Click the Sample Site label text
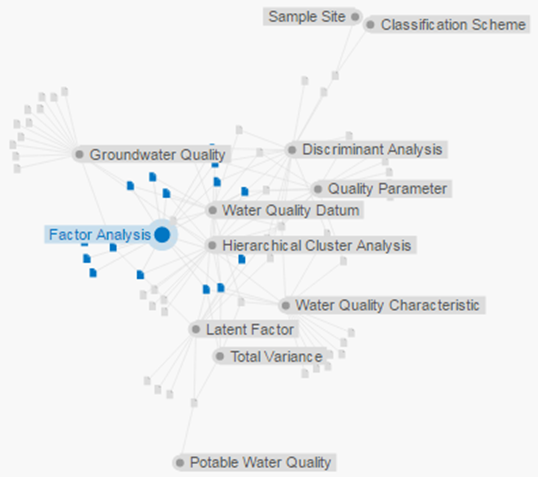Image resolution: width=539 pixels, height=478 pixels. tap(307, 16)
